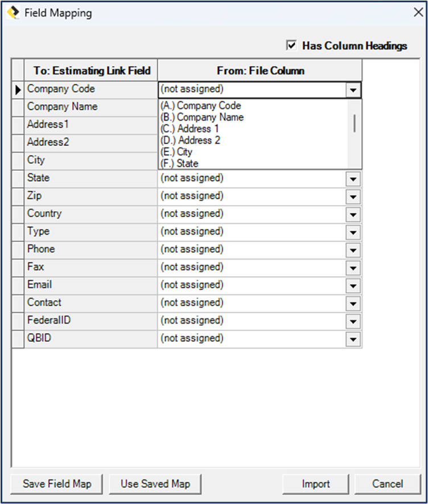
Task: Click the Use Saved Map button
Action: point(155,483)
